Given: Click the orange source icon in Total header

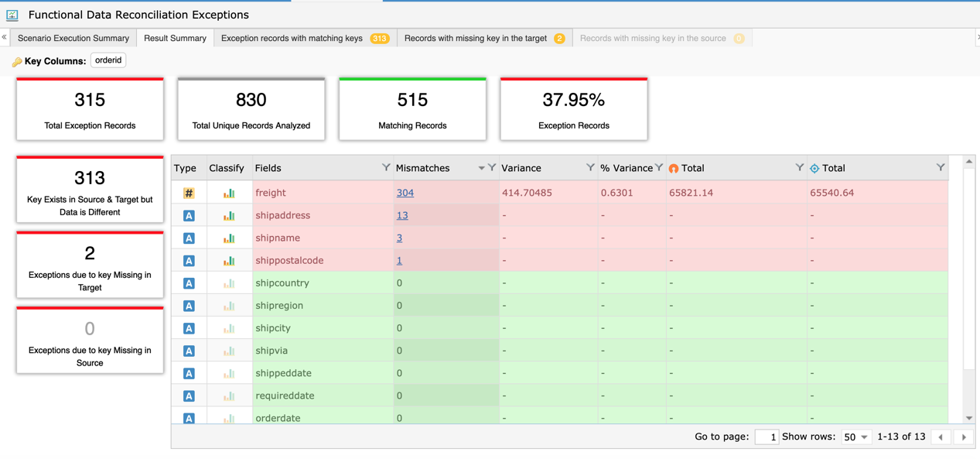Looking at the screenshot, I should tap(672, 167).
